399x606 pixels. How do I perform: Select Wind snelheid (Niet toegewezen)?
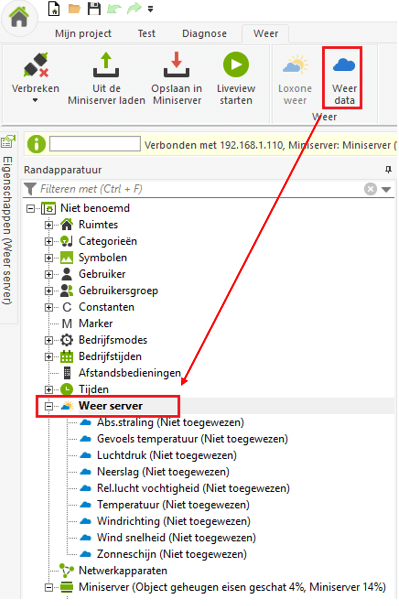176,538
